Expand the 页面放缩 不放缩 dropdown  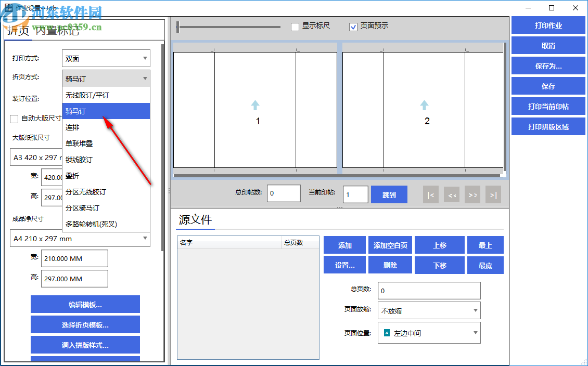pyautogui.click(x=429, y=310)
